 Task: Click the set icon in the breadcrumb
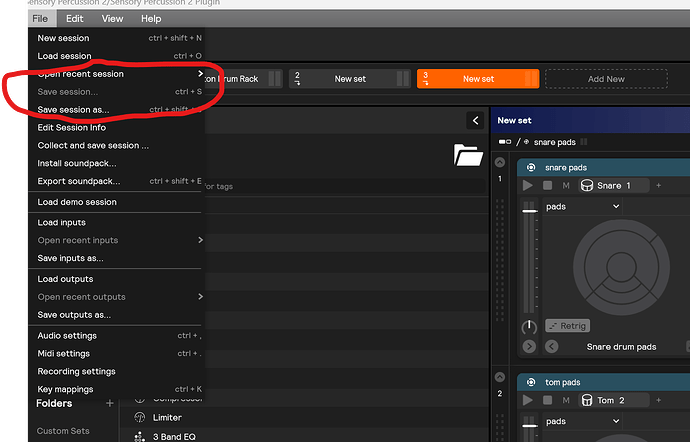click(505, 142)
